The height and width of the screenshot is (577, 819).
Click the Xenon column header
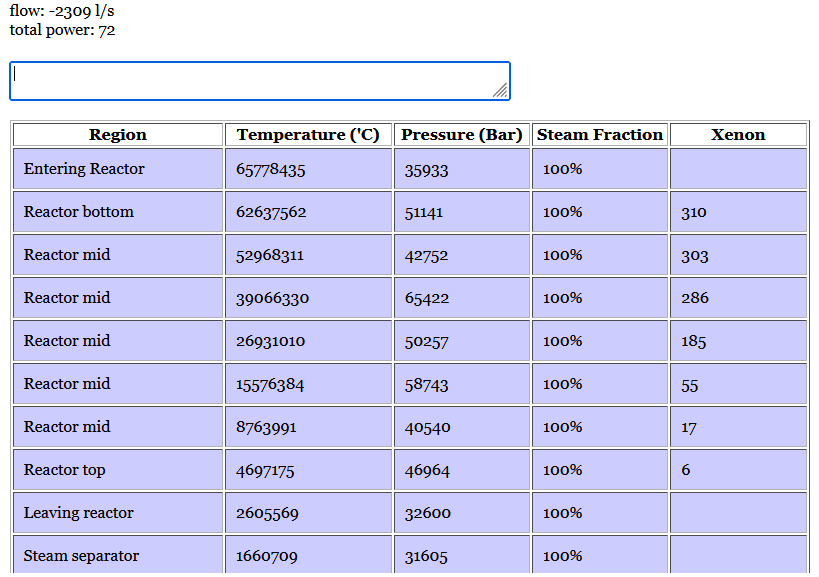(x=738, y=135)
